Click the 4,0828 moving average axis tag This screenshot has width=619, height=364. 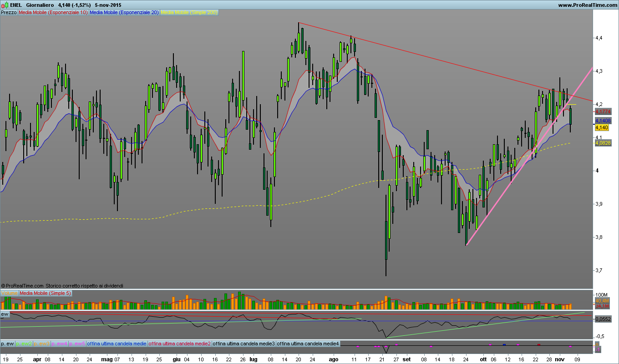603,143
